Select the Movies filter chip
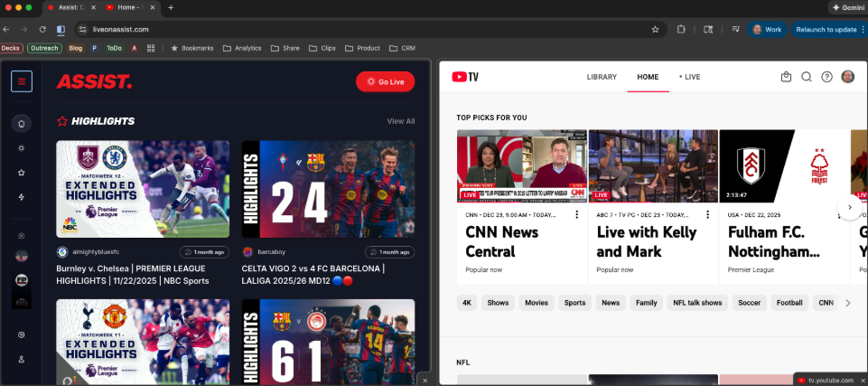868x386 pixels. pos(537,303)
